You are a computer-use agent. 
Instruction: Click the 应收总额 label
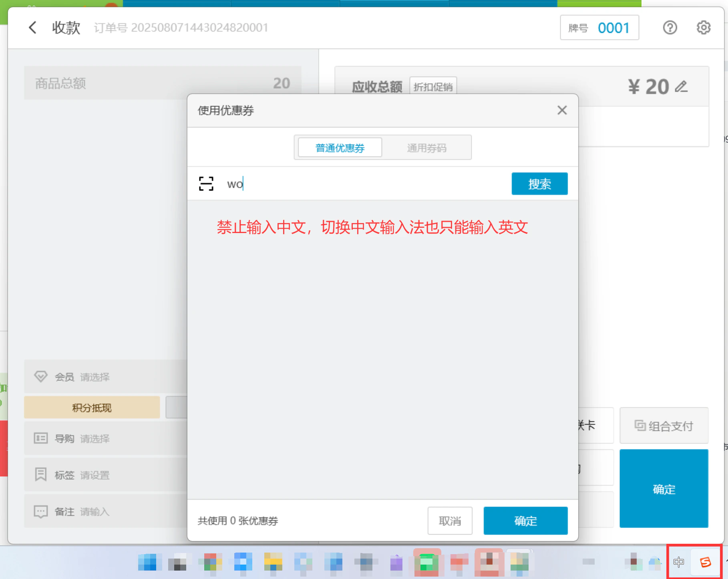pos(377,86)
